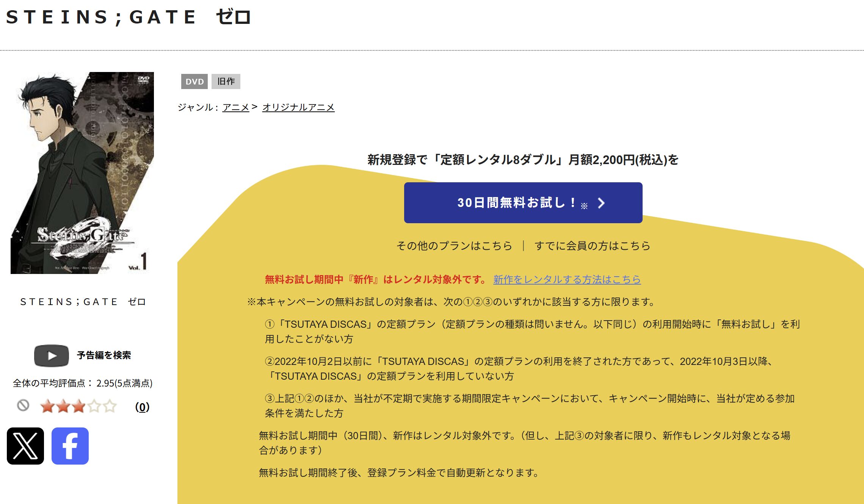This screenshot has height=504, width=864.
Task: Click condition ① text about TSUTAYA DISCAS
Action: pos(532,332)
